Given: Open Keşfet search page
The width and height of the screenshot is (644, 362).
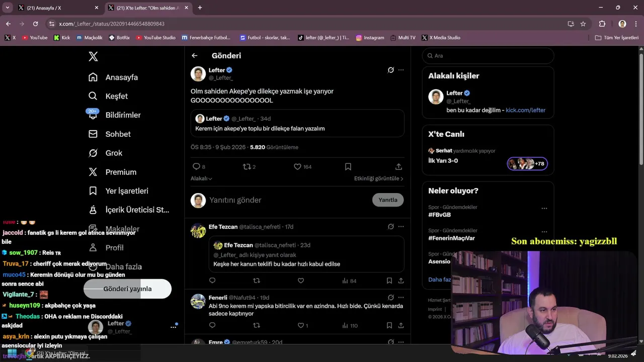Looking at the screenshot, I should coord(108,96).
